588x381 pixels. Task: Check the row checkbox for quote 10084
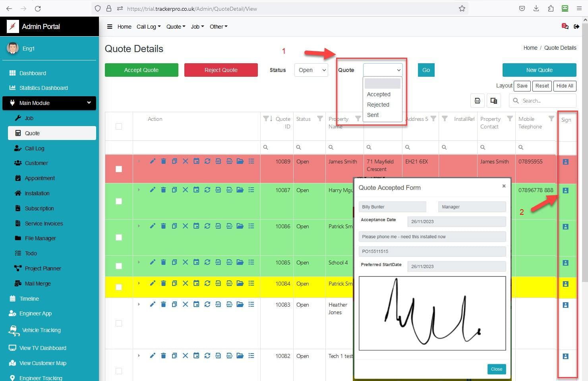(x=119, y=287)
